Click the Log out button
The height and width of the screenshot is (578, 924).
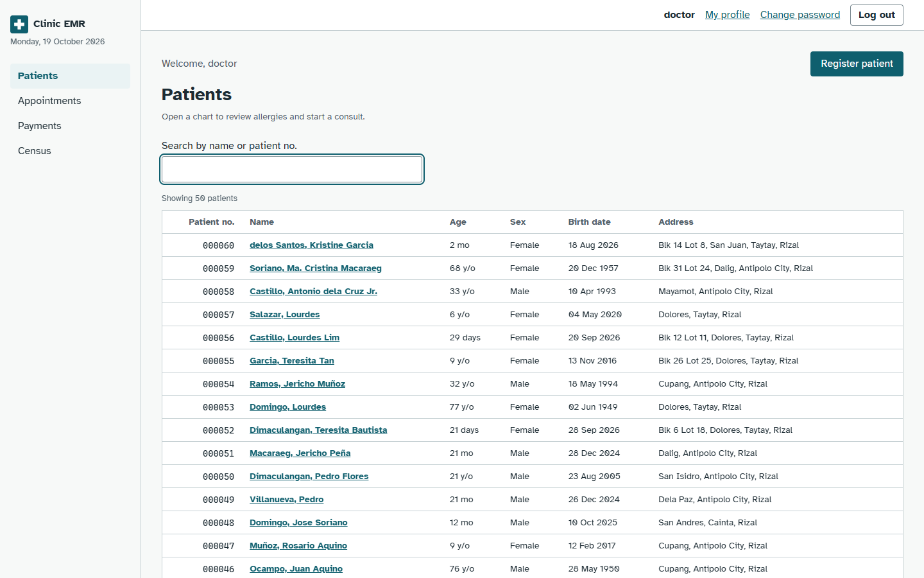point(877,15)
